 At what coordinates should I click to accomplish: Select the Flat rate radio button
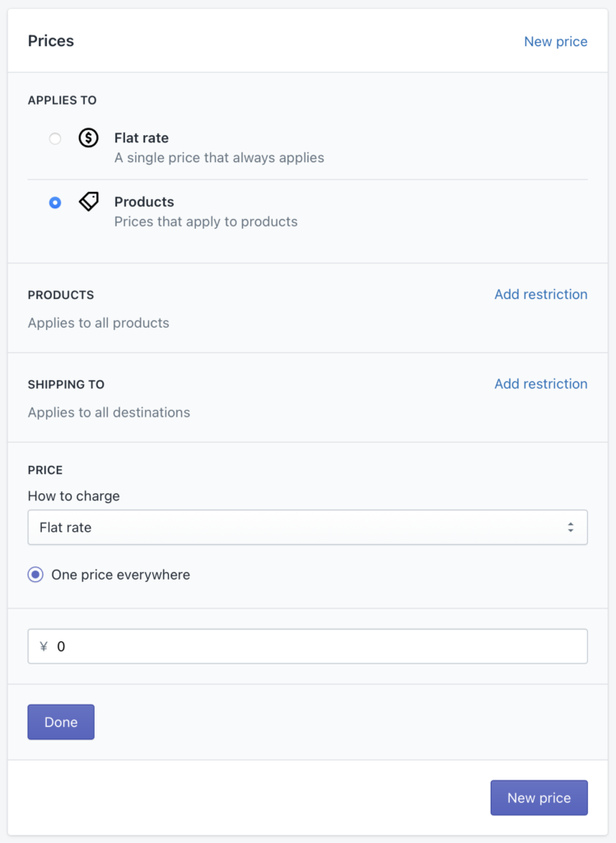click(x=55, y=138)
